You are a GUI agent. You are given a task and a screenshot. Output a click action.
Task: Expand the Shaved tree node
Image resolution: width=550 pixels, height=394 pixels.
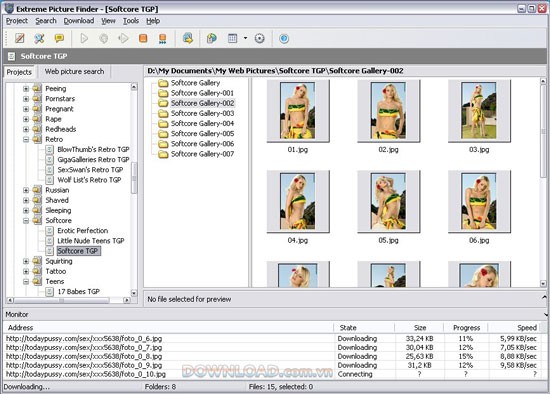tap(26, 200)
